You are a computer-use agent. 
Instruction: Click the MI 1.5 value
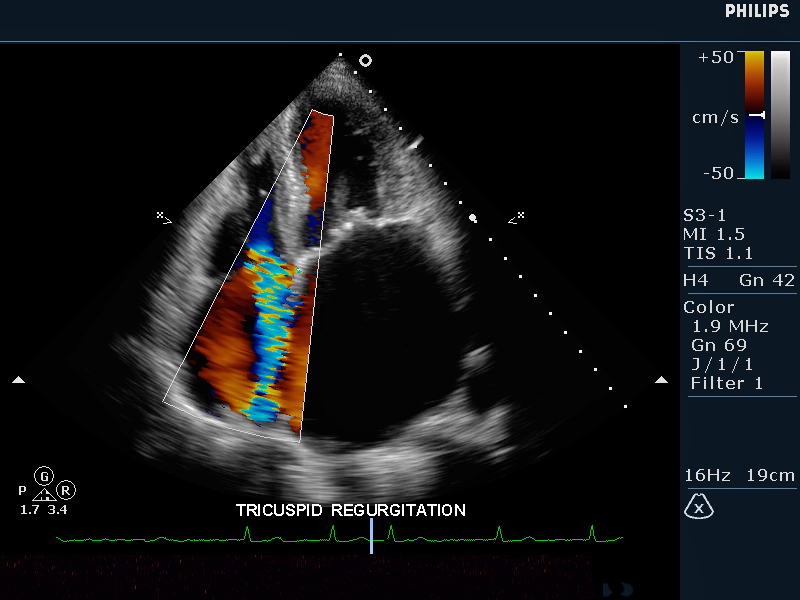click(714, 234)
